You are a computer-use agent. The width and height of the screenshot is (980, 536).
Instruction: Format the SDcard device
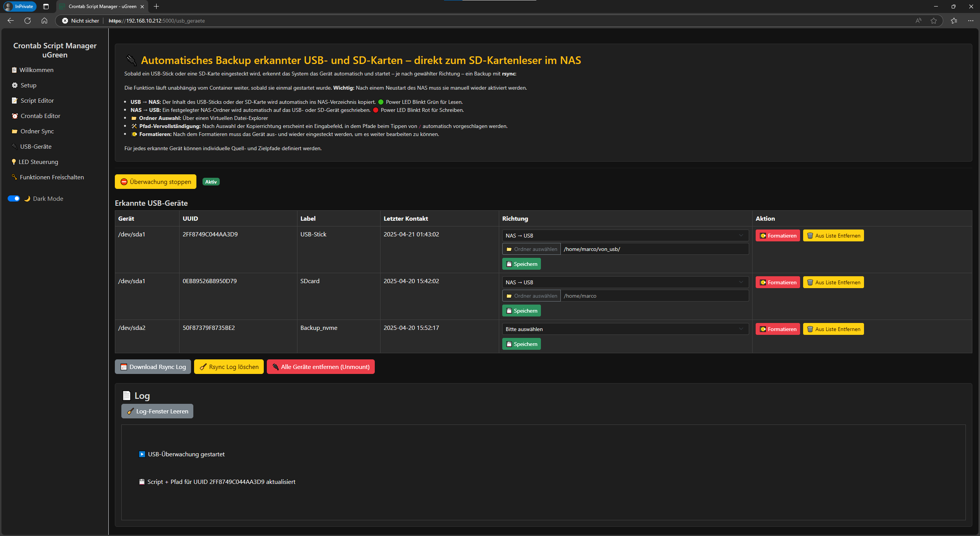coord(777,282)
